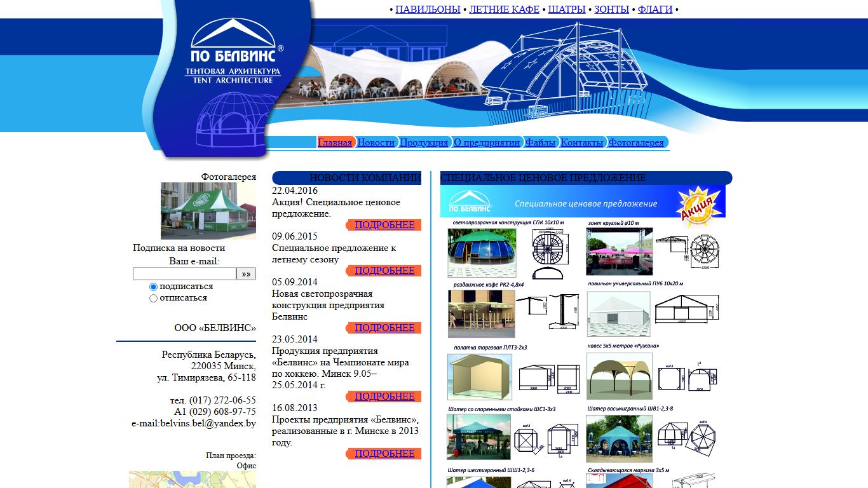Open the ФЛАГИ top link
The width and height of the screenshot is (868, 488).
[x=655, y=9]
